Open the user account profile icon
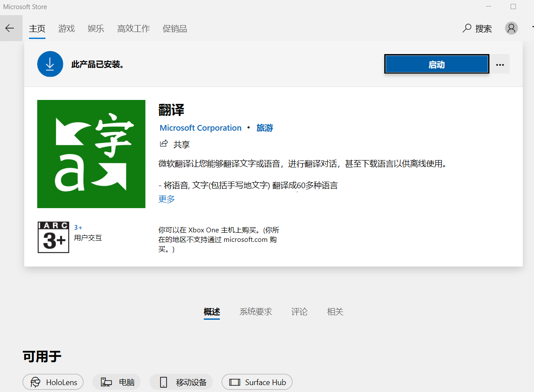 pos(511,28)
